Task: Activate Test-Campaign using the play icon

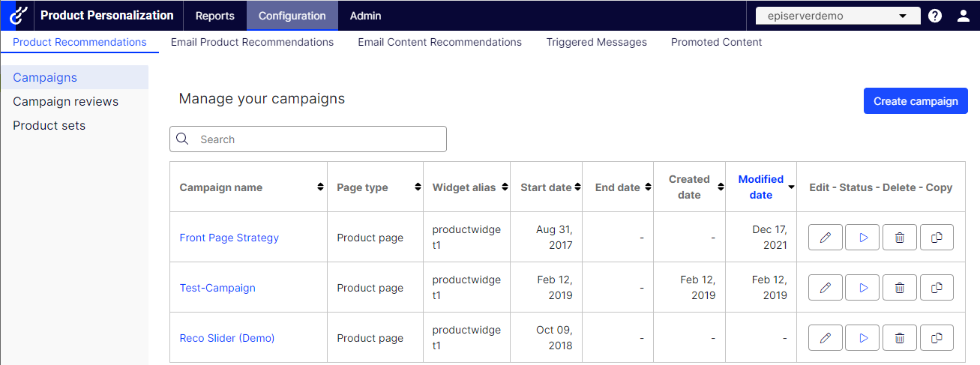Action: tap(863, 288)
